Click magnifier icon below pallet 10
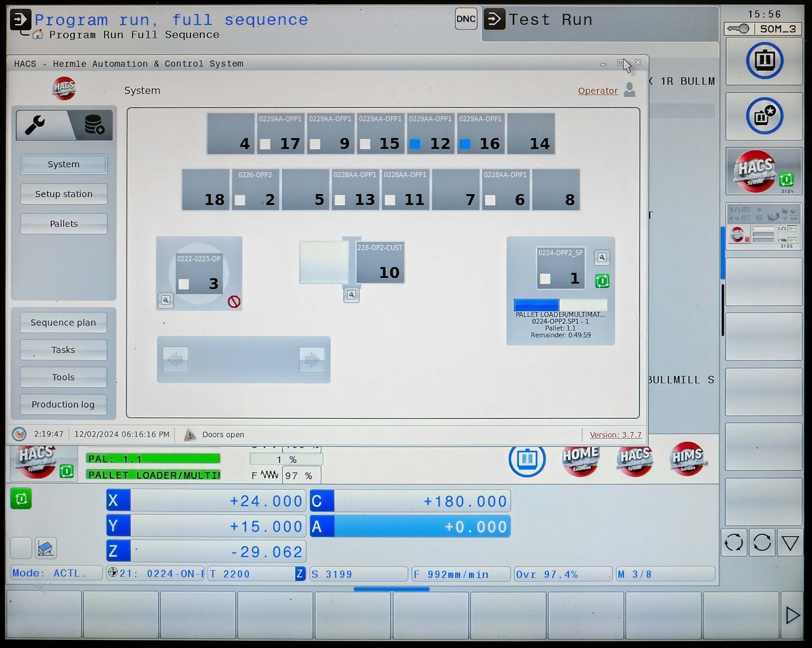The image size is (812, 648). (x=351, y=295)
